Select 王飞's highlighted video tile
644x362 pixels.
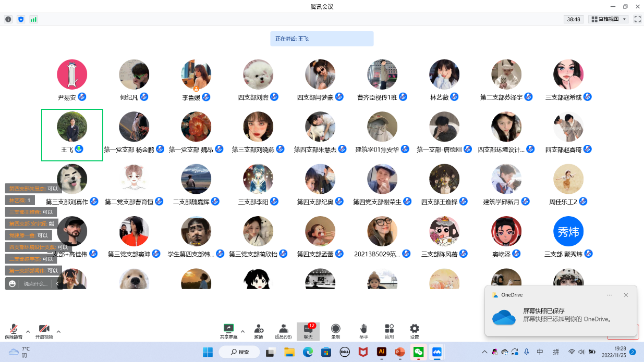click(x=72, y=135)
